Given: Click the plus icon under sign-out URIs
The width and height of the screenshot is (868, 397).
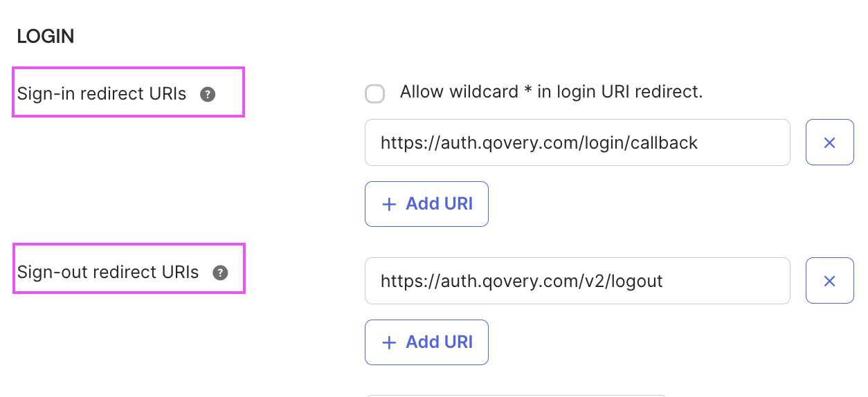Looking at the screenshot, I should click(390, 342).
